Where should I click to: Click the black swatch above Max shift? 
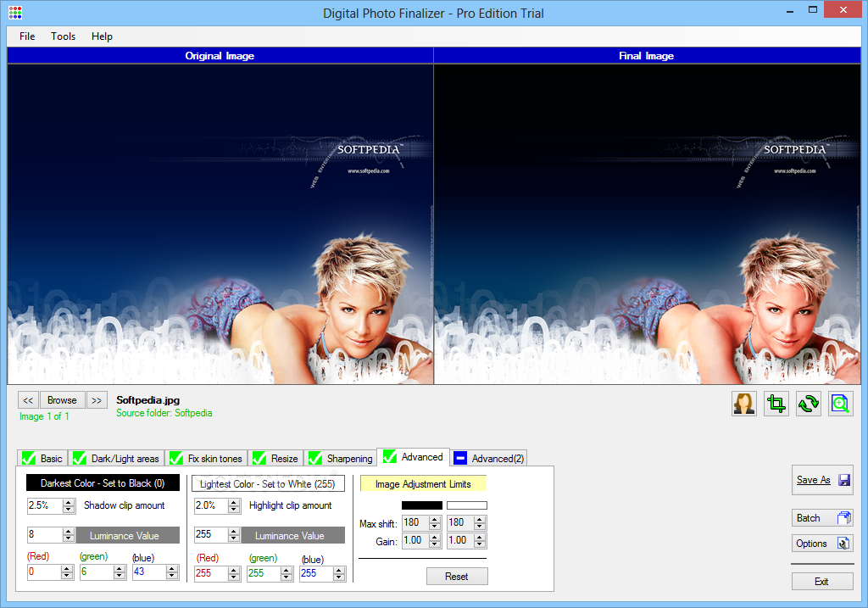pyautogui.click(x=422, y=505)
